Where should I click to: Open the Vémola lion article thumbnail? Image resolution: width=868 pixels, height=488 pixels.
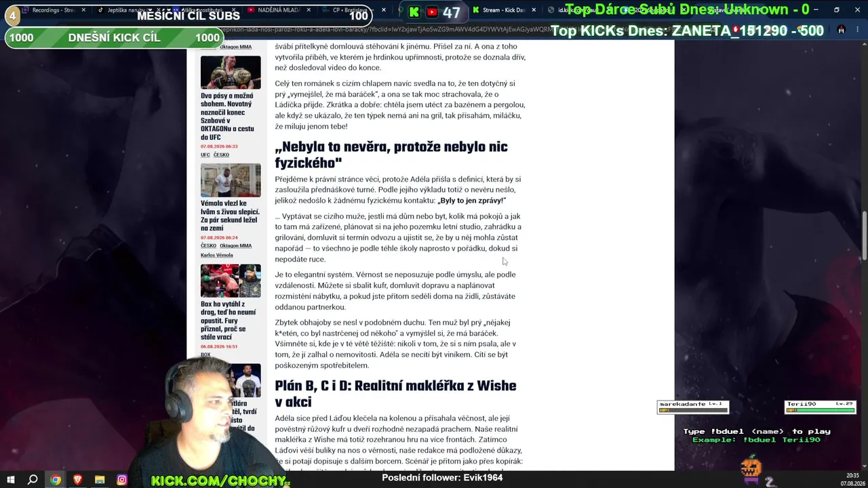pyautogui.click(x=231, y=180)
